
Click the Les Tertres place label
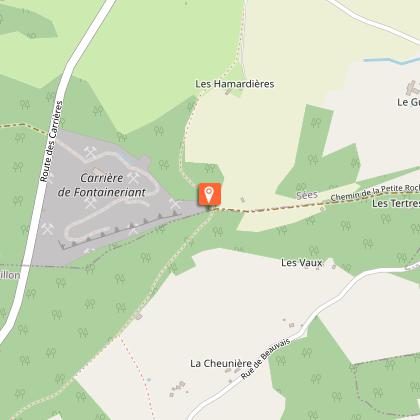[396, 203]
